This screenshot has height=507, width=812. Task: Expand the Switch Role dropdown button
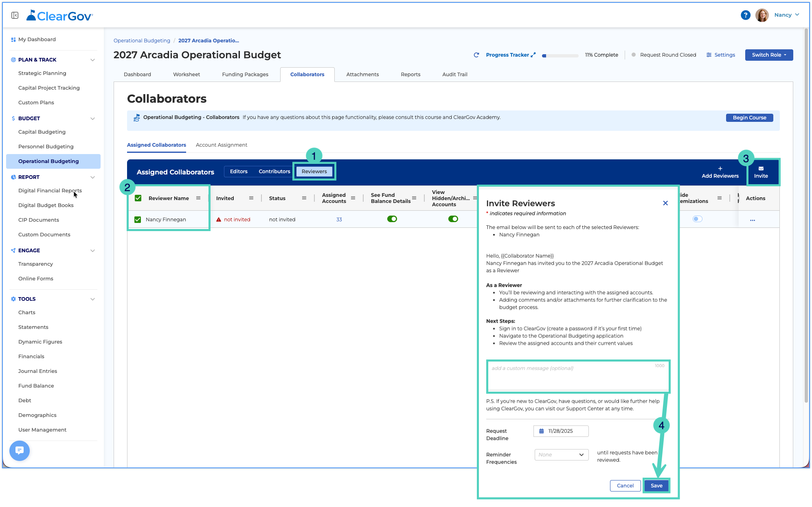click(x=768, y=55)
